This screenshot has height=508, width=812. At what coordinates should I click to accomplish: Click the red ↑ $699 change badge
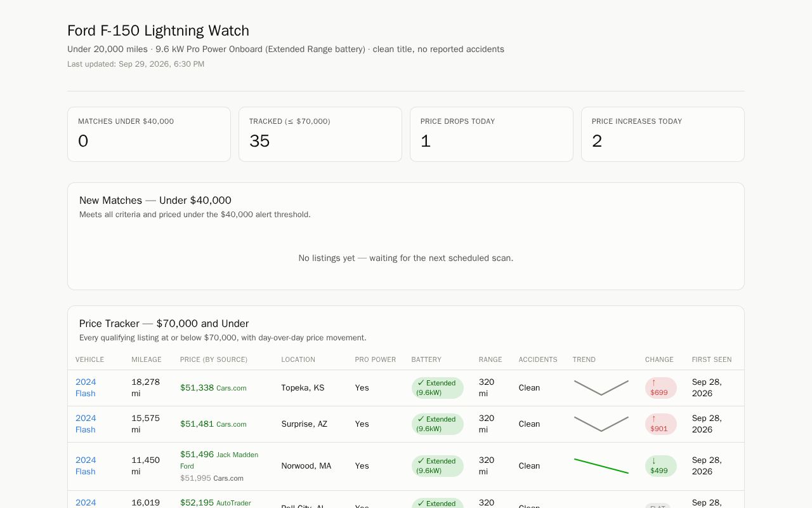click(x=660, y=388)
